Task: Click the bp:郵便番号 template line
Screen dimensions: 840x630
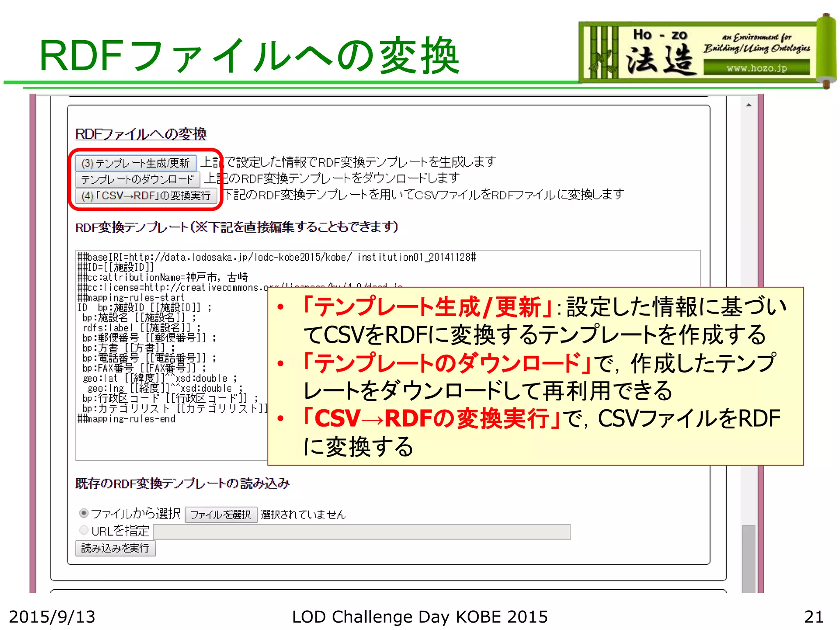Action: [x=149, y=338]
